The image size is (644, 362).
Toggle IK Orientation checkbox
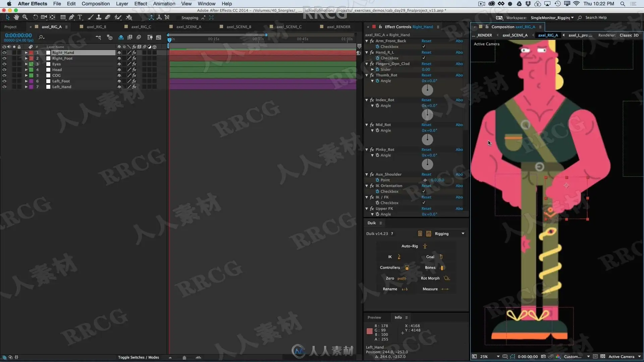click(424, 191)
